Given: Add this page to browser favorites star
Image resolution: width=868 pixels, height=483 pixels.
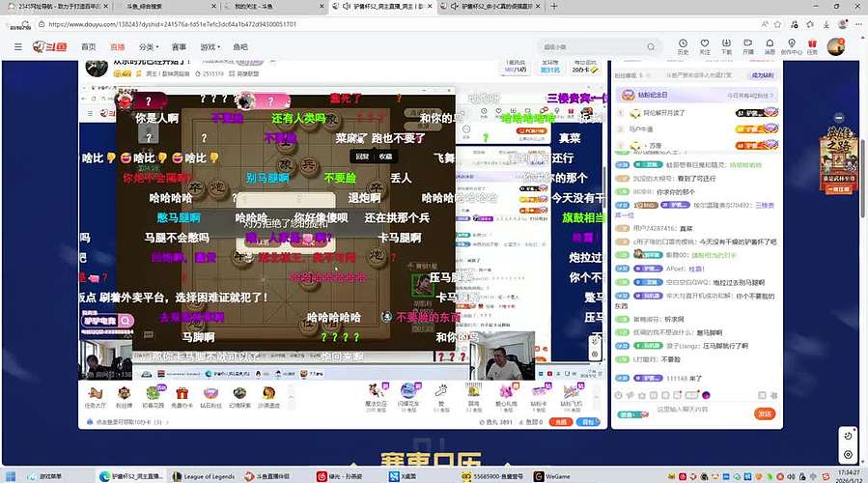Looking at the screenshot, I should (778, 24).
